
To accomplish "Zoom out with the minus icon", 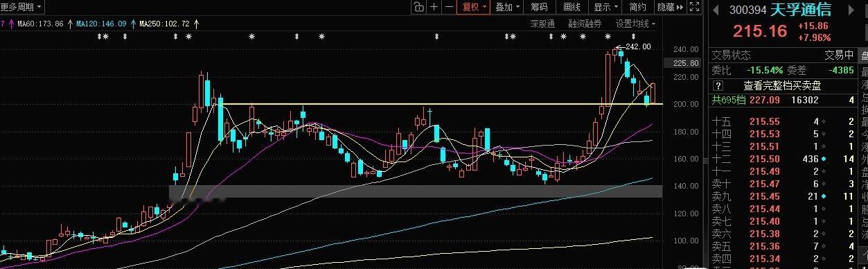I will click(x=449, y=7).
